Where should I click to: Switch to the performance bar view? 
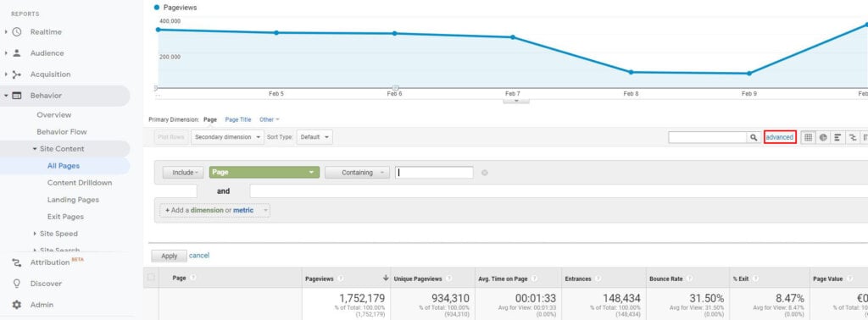point(837,137)
